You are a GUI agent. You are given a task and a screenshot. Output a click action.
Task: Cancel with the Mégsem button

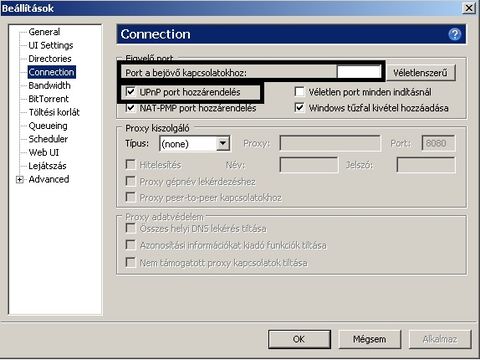tap(369, 339)
